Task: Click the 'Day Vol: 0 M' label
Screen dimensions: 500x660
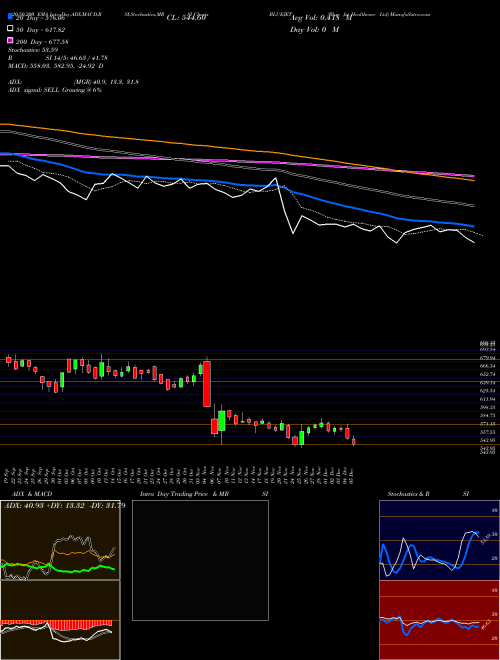Action: tap(314, 29)
